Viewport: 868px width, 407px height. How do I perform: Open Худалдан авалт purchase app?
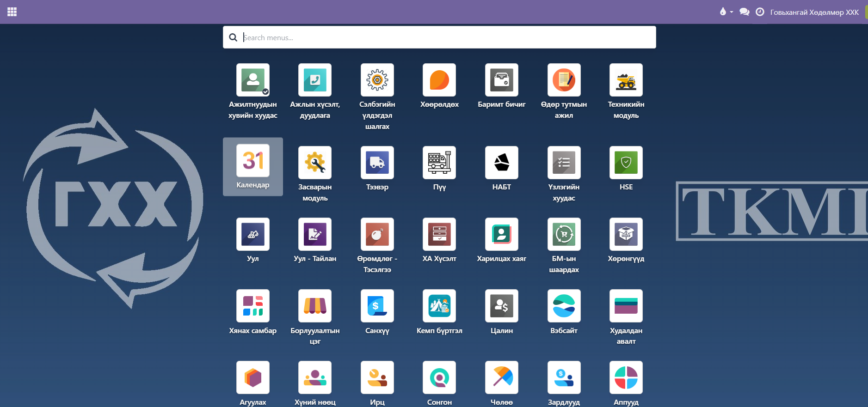tap(626, 306)
